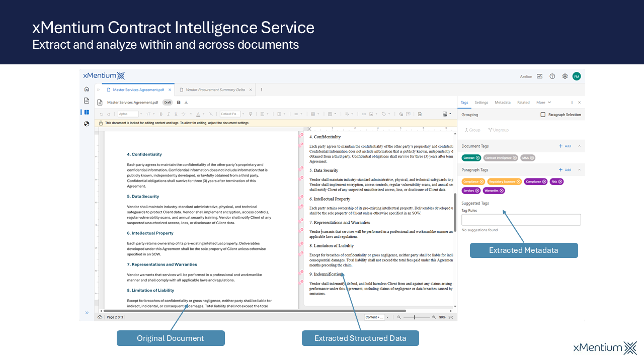644x362 pixels.
Task: Click the format painter icon
Action: click(251, 114)
